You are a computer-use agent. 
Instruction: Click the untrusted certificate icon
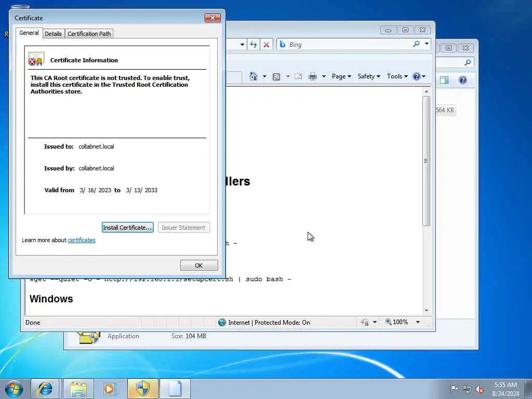tap(36, 59)
